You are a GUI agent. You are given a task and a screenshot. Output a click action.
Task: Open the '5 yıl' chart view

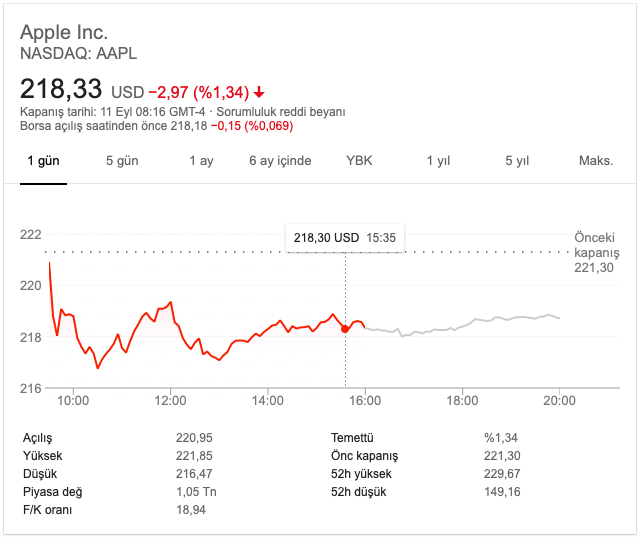[517, 161]
